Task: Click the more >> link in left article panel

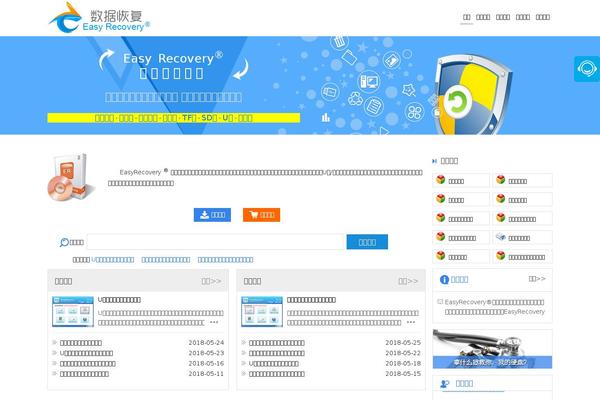Action: tap(211, 281)
